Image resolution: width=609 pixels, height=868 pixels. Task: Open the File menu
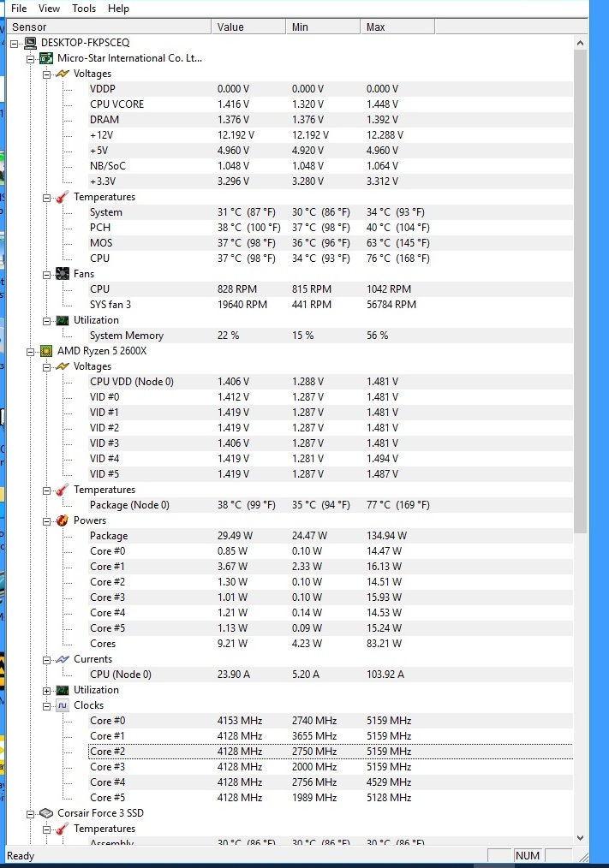(x=19, y=9)
